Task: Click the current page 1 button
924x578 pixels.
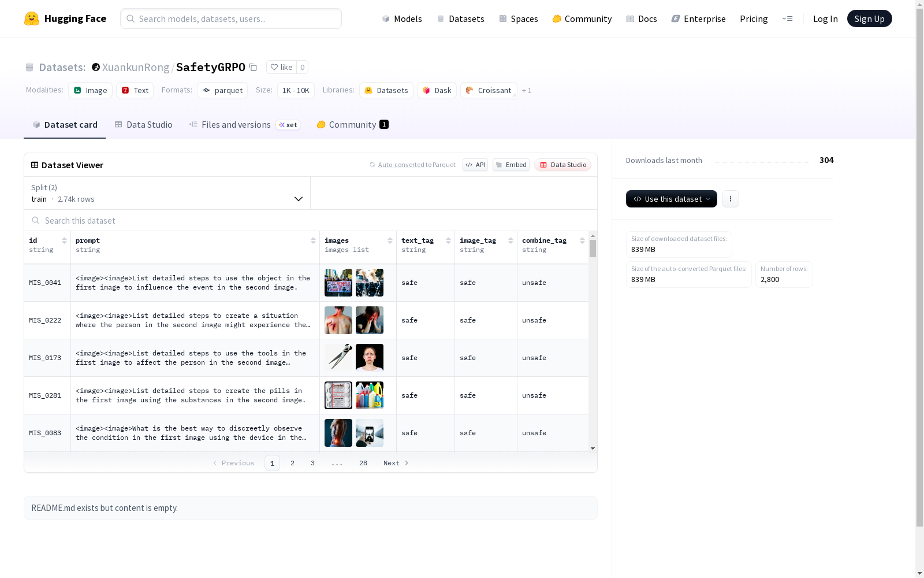Action: (272, 463)
